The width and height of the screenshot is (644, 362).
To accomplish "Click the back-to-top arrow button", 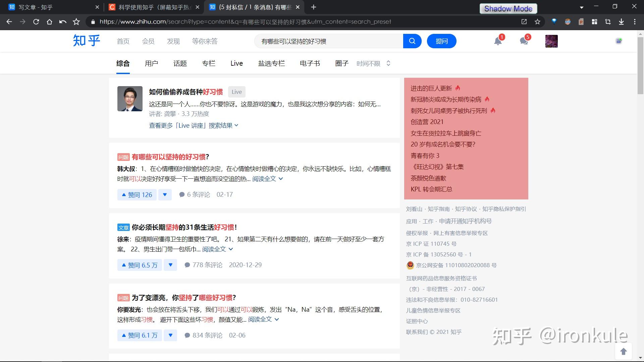I will click(x=624, y=351).
